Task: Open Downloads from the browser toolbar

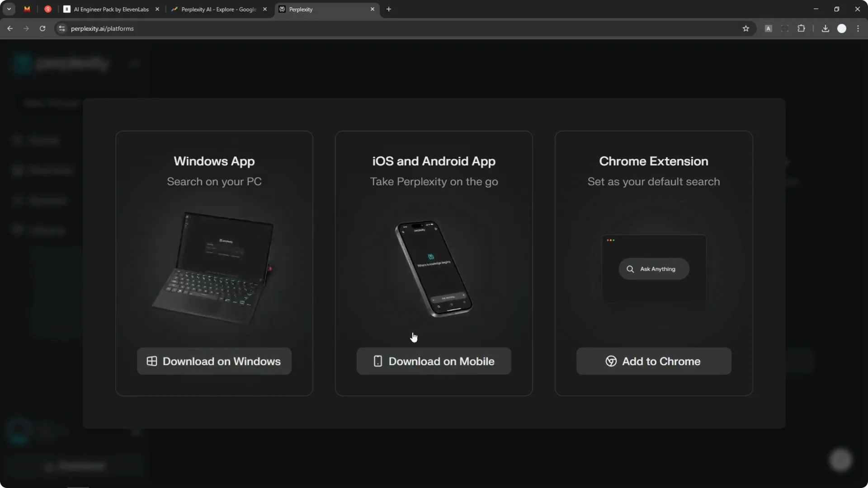Action: [825, 28]
